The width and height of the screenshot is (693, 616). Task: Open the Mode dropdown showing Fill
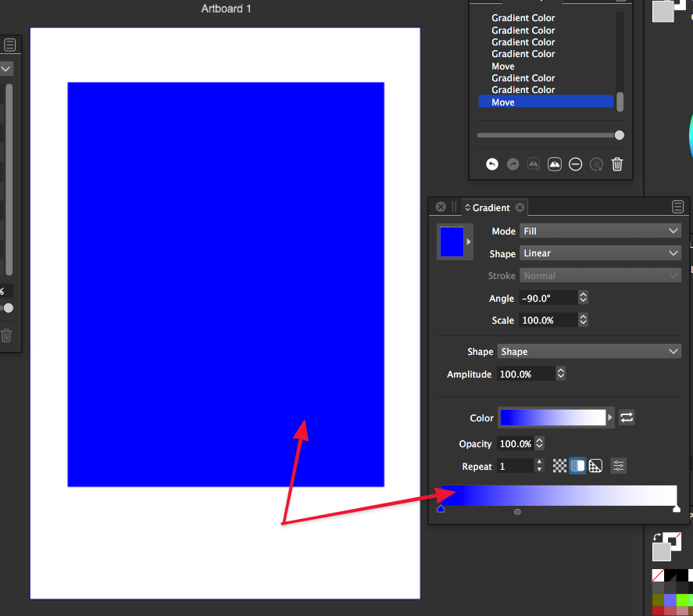coord(600,231)
